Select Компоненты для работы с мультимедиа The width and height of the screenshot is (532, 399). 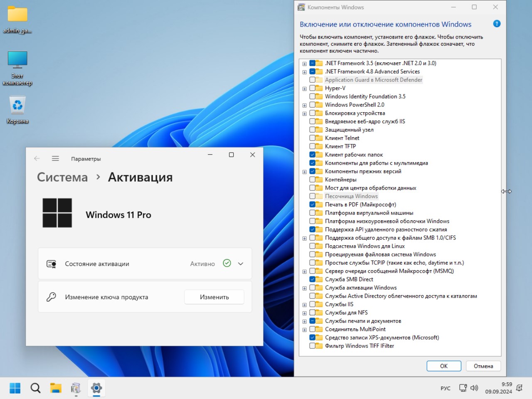[377, 163]
